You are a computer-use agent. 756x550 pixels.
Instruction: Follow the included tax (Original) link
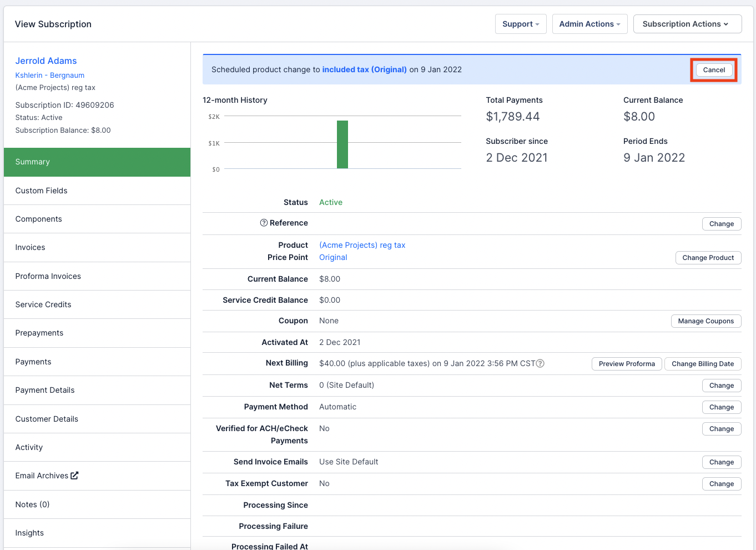(x=364, y=69)
